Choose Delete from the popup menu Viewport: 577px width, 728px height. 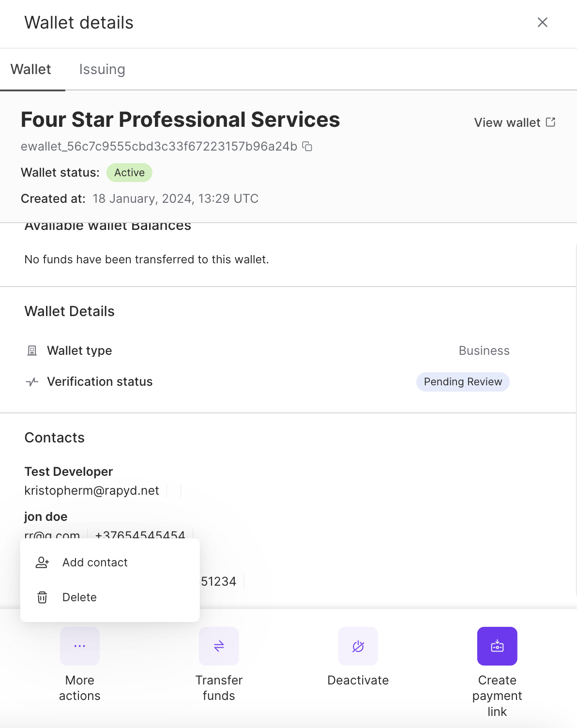point(79,597)
